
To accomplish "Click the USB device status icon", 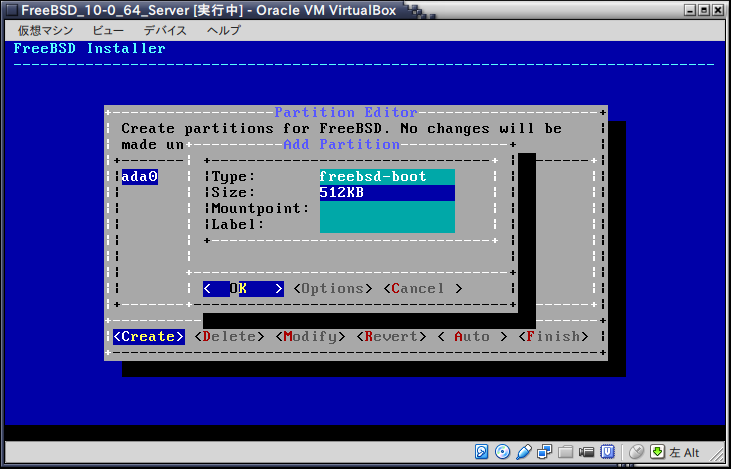I will 523,452.
